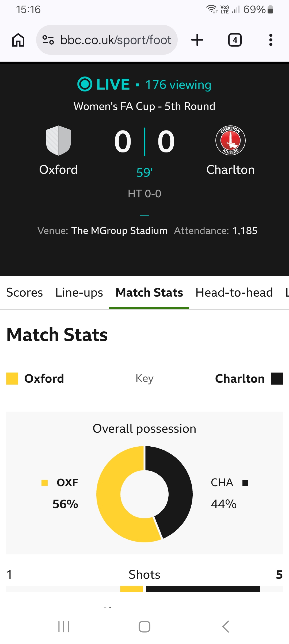Tap the Charlton team name link

click(230, 170)
